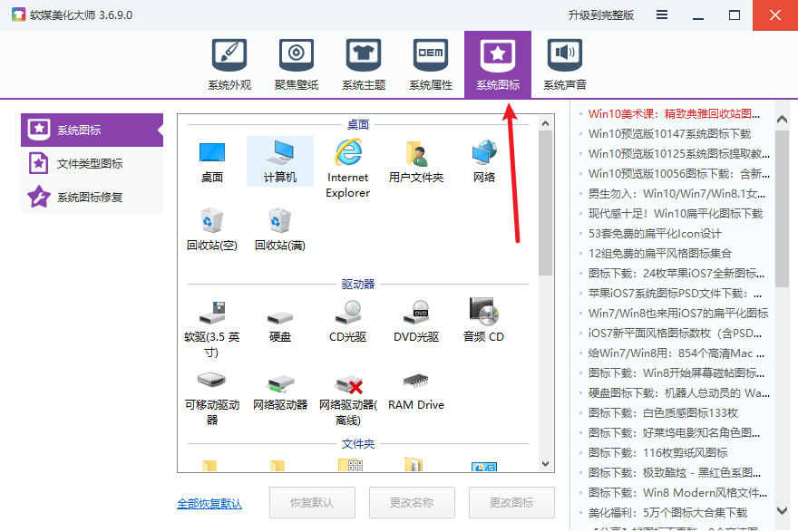Go to 系统图标修复 in sidebar

(x=92, y=198)
